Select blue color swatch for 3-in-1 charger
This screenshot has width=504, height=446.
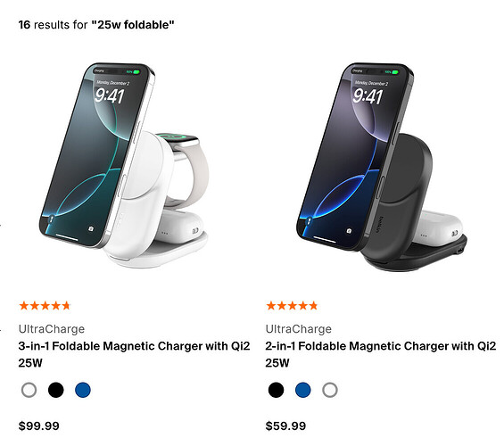[83, 390]
